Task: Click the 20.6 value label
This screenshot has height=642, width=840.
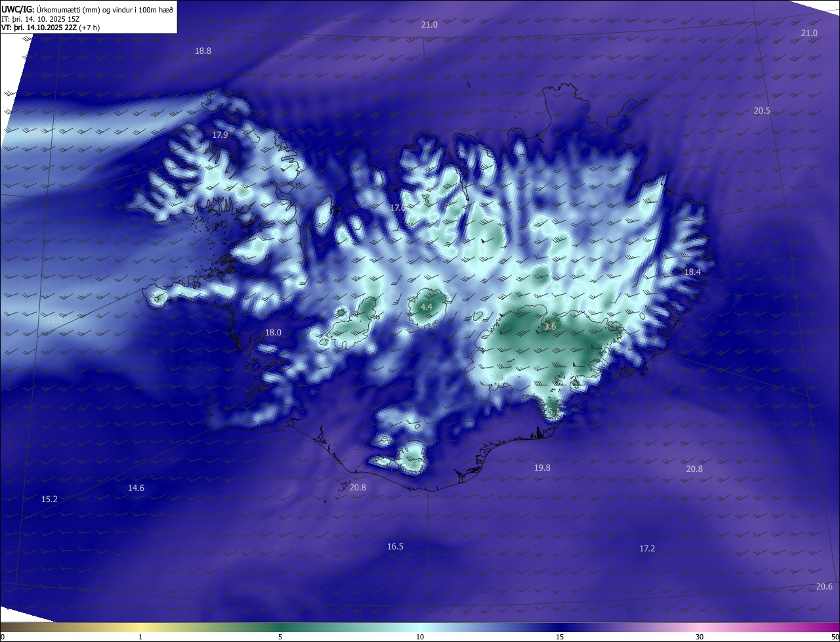Action: (x=824, y=587)
